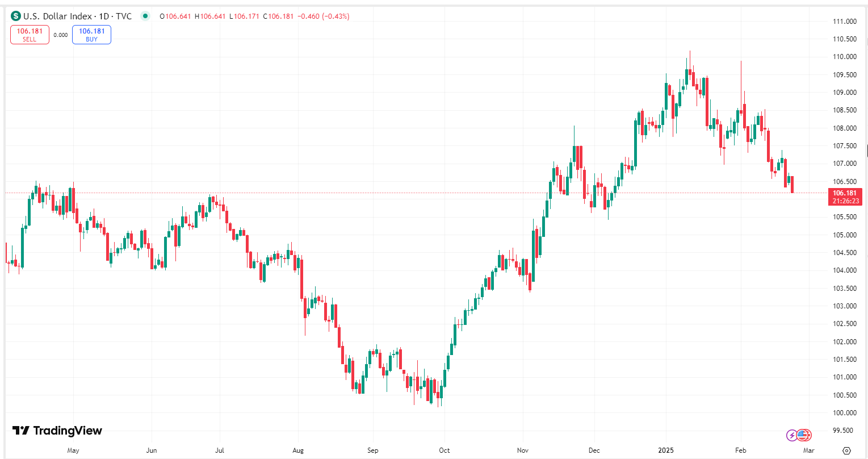This screenshot has width=868, height=459.
Task: Click the 100.000 price scale label
Action: click(845, 413)
